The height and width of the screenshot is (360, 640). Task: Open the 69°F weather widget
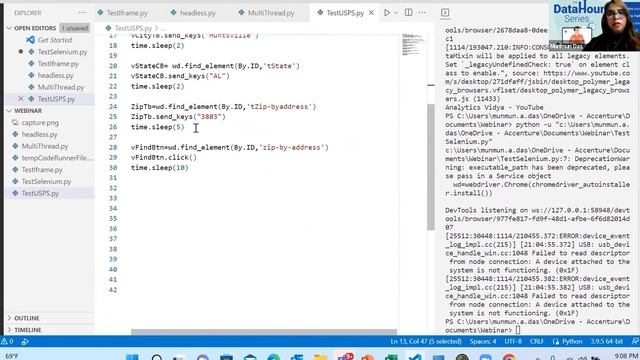click(x=11, y=356)
